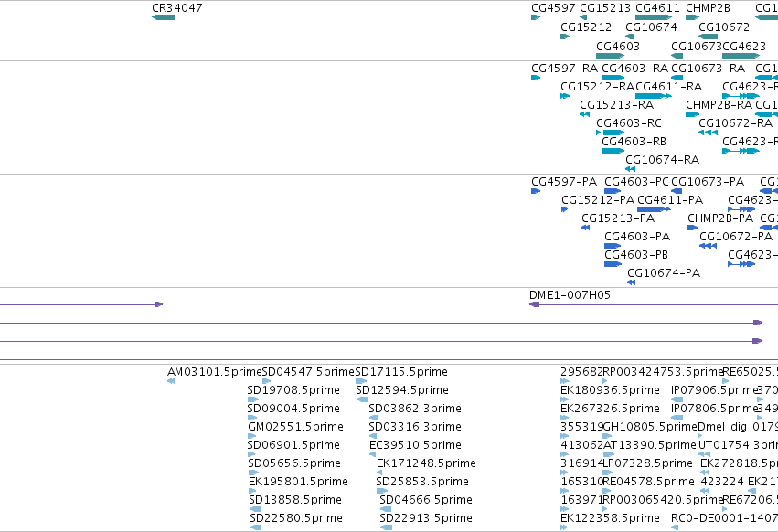Select the CG15212-PA protein label
This screenshot has width=778, height=532.
[x=598, y=200]
